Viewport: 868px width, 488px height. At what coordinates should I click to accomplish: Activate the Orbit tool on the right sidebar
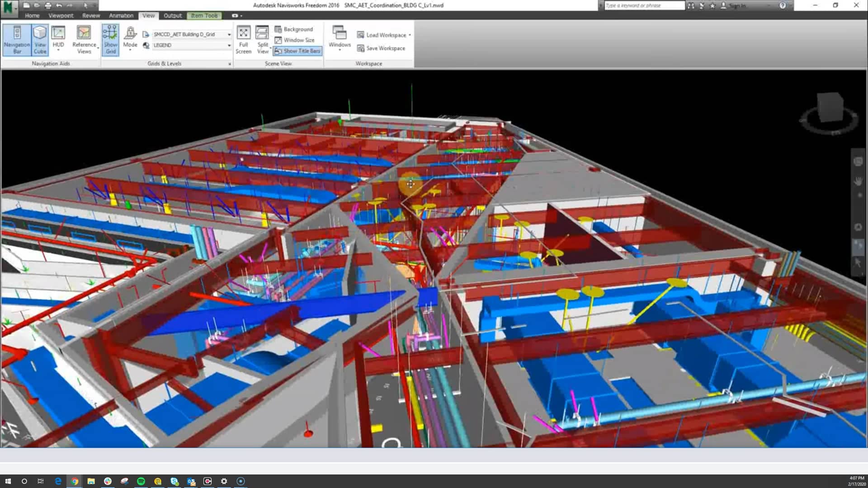point(858,226)
